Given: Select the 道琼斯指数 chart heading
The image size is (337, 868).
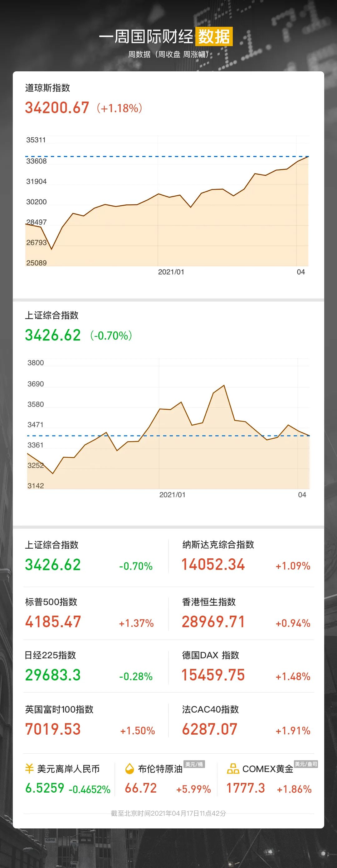Looking at the screenshot, I should [47, 88].
